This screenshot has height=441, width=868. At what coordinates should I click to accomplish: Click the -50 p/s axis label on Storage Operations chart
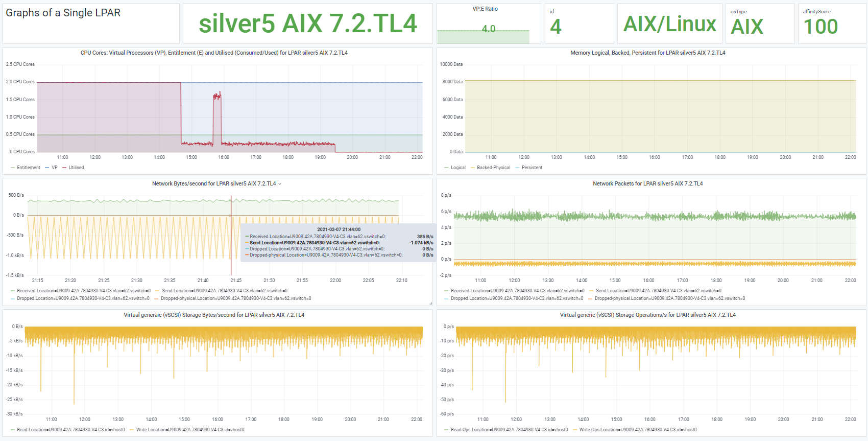(x=447, y=400)
